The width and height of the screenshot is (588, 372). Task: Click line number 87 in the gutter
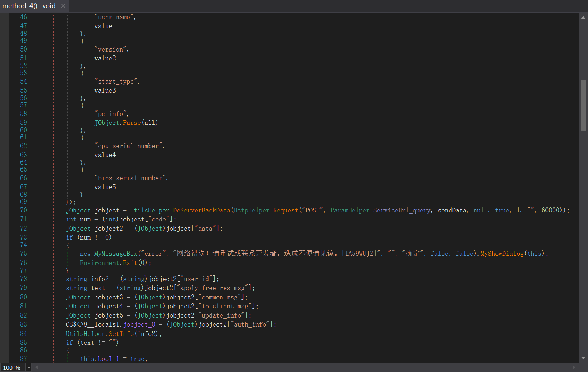point(24,359)
